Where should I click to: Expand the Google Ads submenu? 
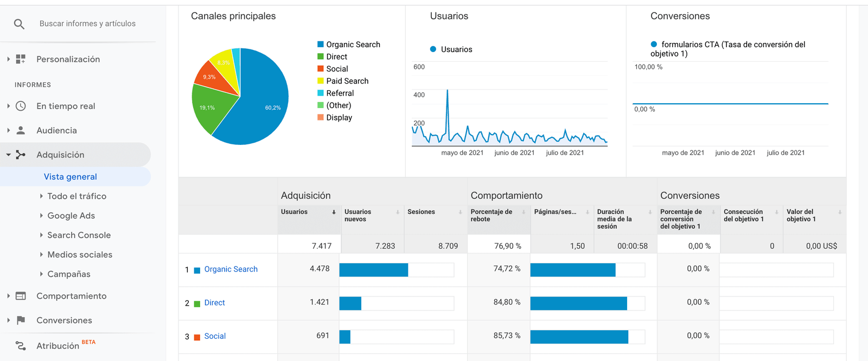coord(41,216)
